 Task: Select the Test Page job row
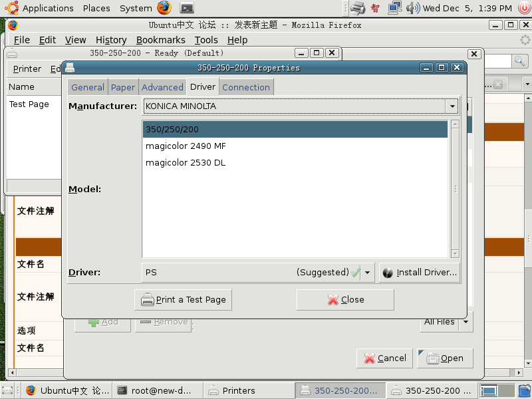34,104
